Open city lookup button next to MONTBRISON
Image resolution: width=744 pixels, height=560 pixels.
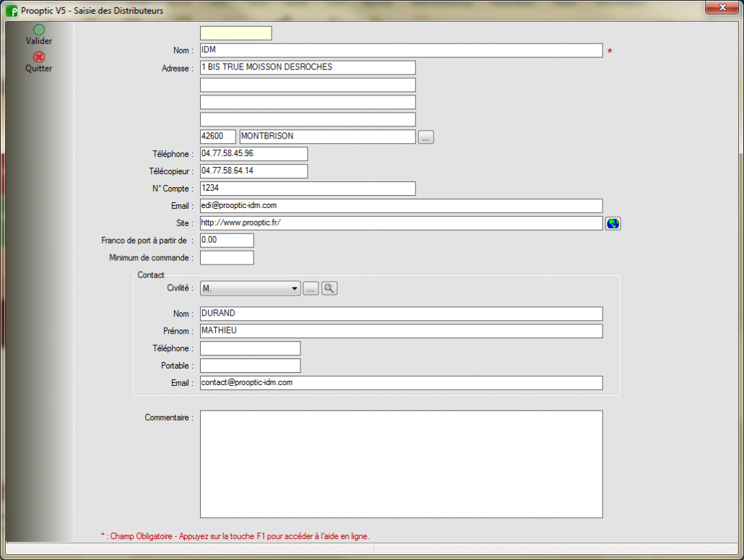pyautogui.click(x=425, y=137)
